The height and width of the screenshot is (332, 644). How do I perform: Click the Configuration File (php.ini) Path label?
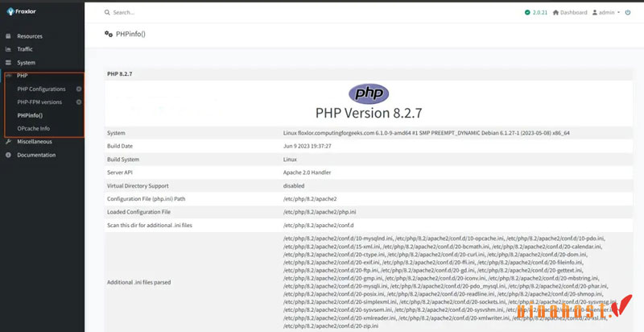pyautogui.click(x=147, y=199)
